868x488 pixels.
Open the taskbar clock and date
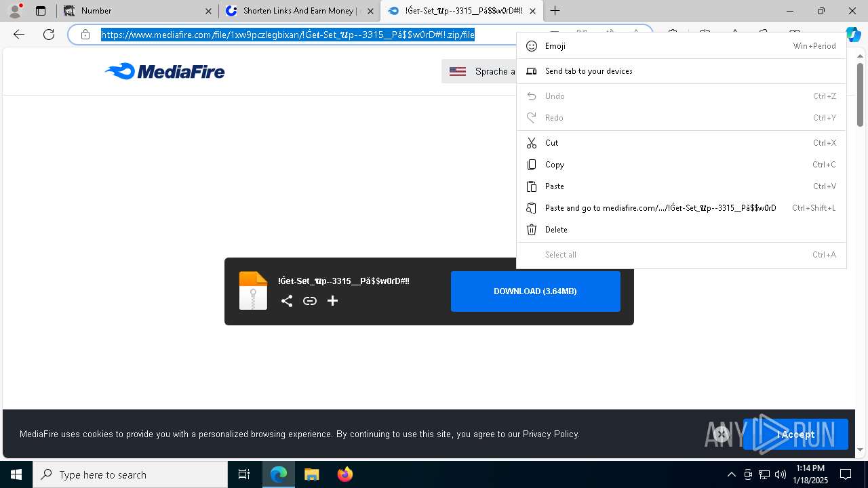tap(810, 474)
